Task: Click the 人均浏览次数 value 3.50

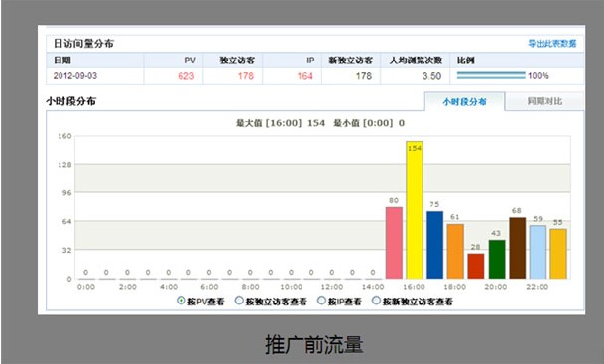Action: [x=431, y=76]
